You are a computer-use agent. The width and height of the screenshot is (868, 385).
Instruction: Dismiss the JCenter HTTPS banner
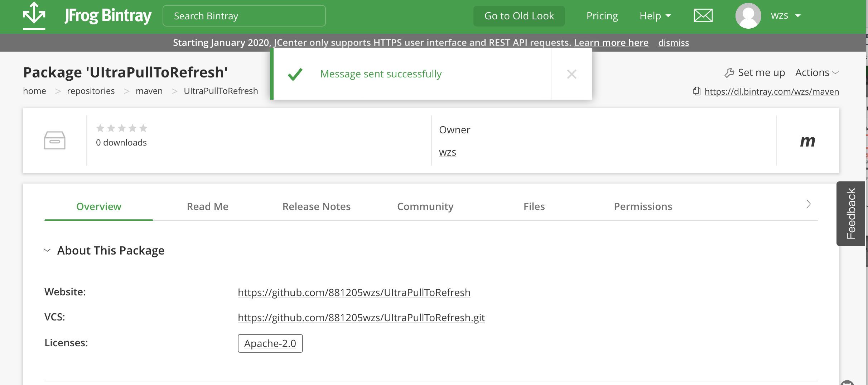[674, 43]
